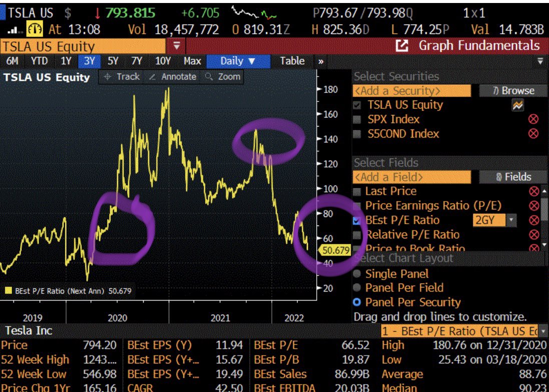Select the YTD range tab
The image size is (549, 392).
point(39,61)
